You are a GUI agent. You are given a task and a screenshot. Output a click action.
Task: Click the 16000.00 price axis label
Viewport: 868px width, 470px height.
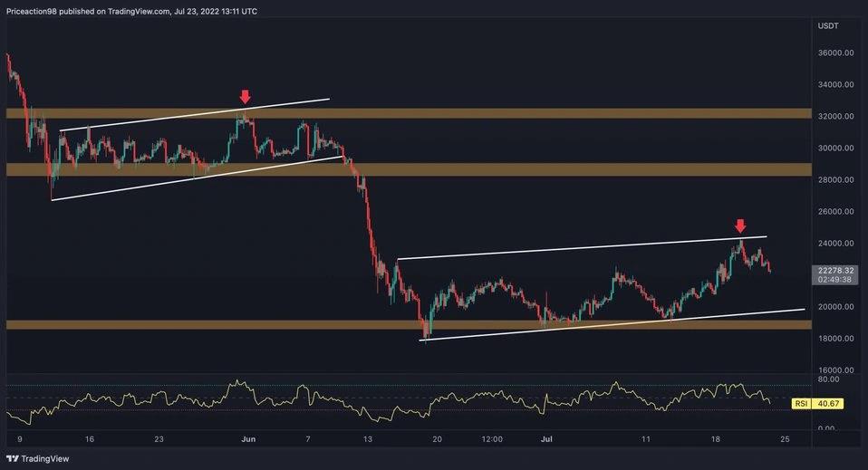pyautogui.click(x=836, y=369)
